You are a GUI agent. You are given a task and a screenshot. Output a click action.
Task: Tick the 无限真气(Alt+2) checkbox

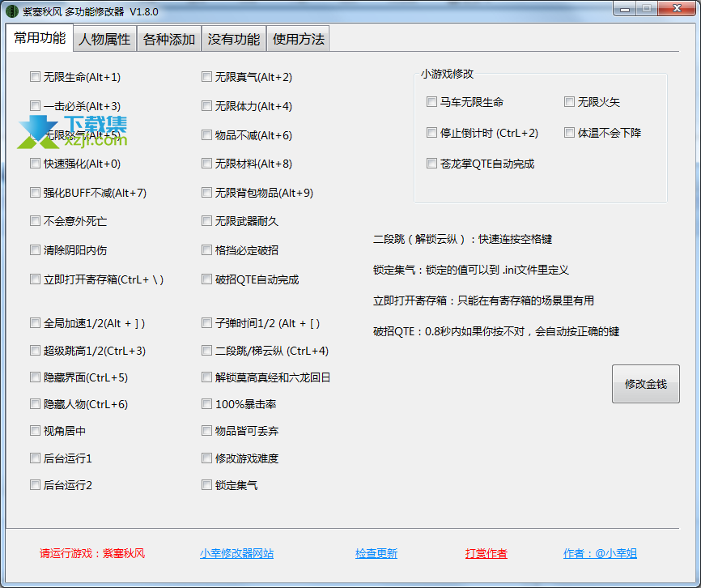pyautogui.click(x=206, y=77)
